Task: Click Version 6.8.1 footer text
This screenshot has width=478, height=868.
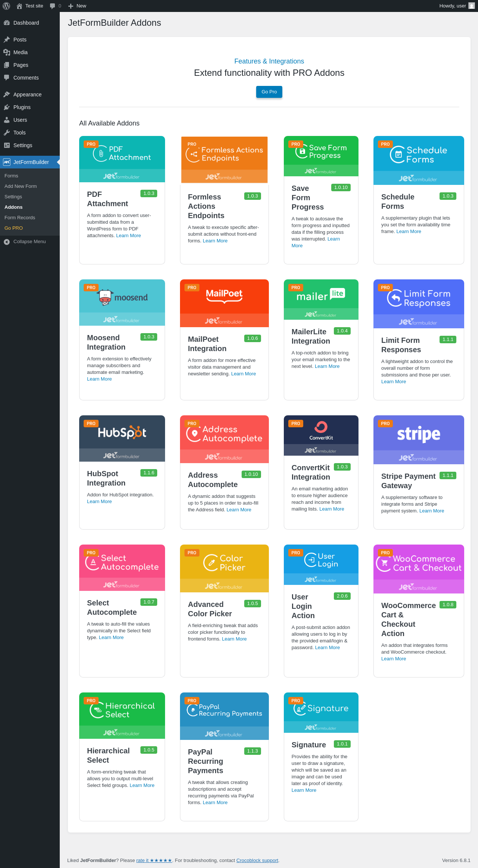Action: (x=456, y=861)
